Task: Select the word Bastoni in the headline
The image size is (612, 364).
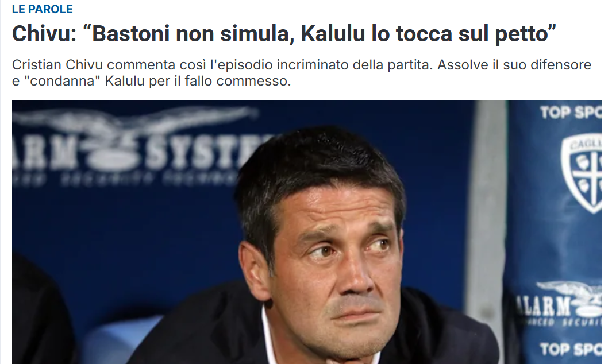Action: (x=131, y=34)
